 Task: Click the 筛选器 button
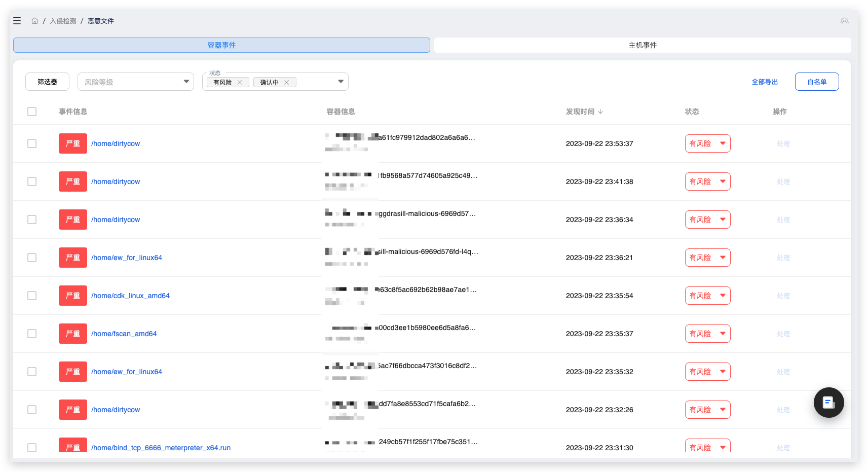pyautogui.click(x=47, y=82)
